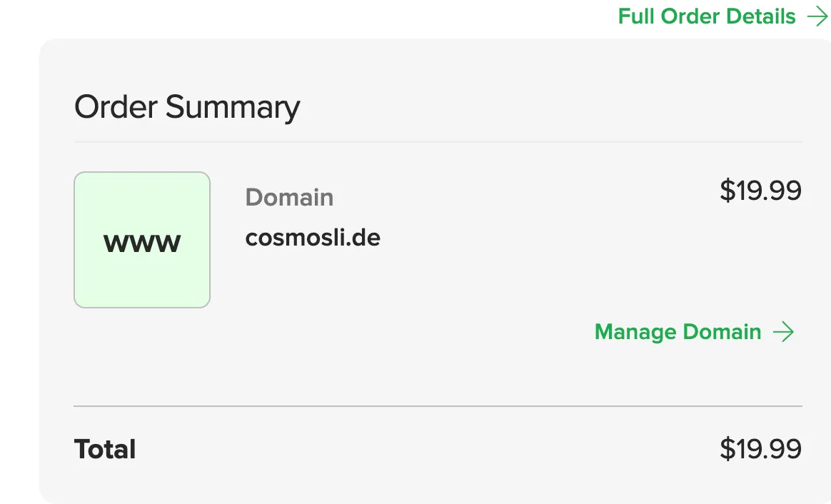Click the arrow icon beside Full Order Details
The width and height of the screenshot is (831, 504).
817,16
